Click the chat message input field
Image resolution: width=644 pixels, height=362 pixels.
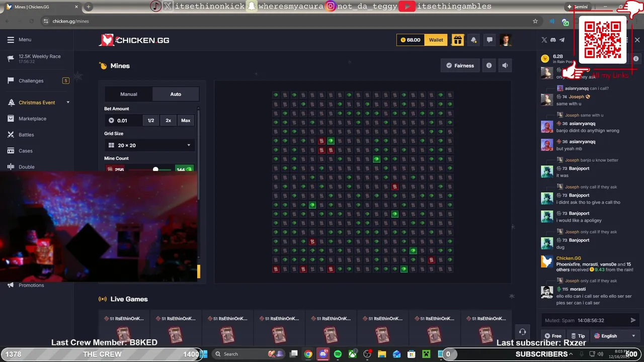pyautogui.click(x=584, y=320)
